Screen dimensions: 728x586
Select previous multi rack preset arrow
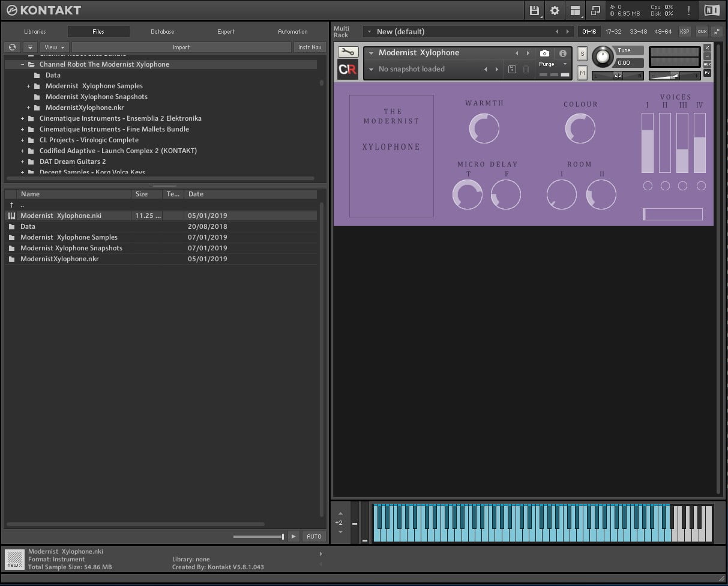(557, 31)
